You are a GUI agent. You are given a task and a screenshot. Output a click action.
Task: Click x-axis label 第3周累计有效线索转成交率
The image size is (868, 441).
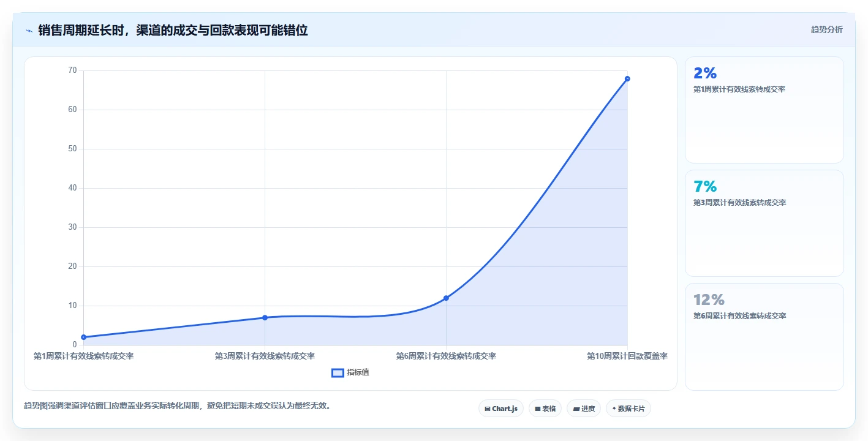tap(265, 356)
